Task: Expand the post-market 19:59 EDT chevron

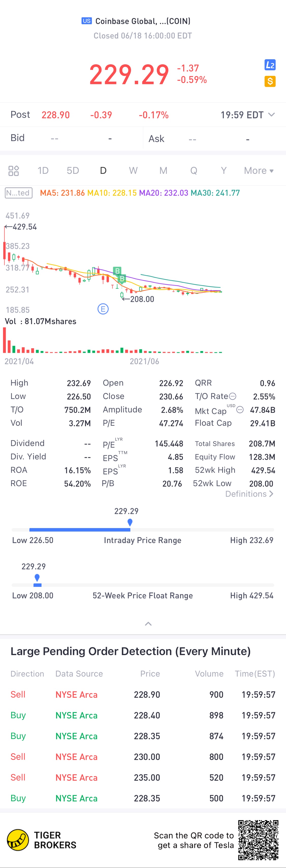Action: point(271,115)
